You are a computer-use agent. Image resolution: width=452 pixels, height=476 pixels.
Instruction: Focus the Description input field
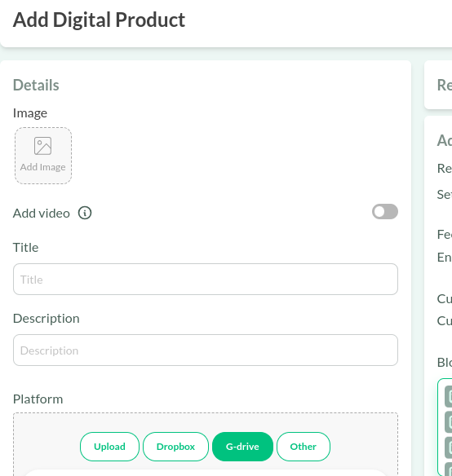pyautogui.click(x=206, y=350)
